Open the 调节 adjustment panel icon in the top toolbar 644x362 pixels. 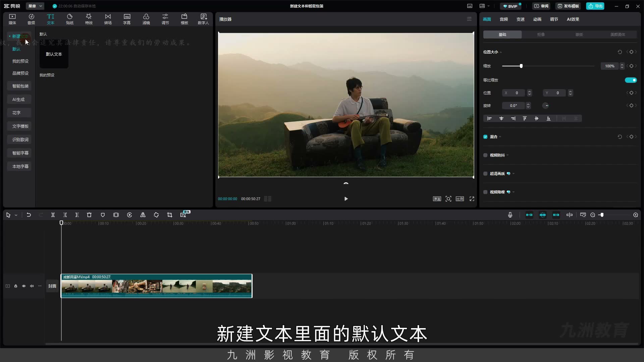coord(165,19)
